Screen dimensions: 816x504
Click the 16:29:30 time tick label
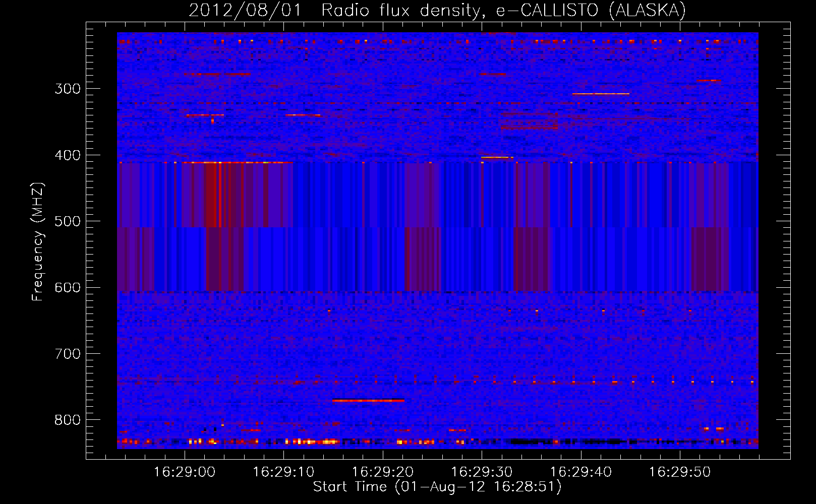coord(482,472)
